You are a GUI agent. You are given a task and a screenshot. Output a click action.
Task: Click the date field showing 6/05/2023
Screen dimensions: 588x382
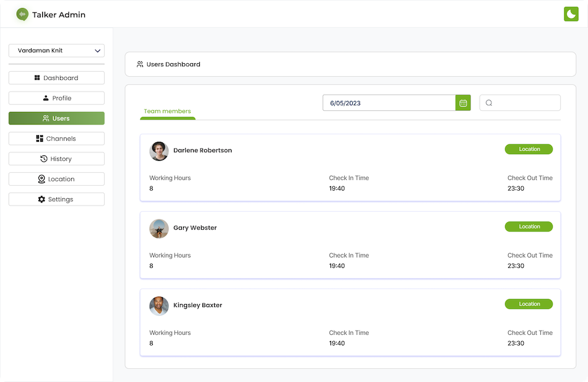pos(389,103)
